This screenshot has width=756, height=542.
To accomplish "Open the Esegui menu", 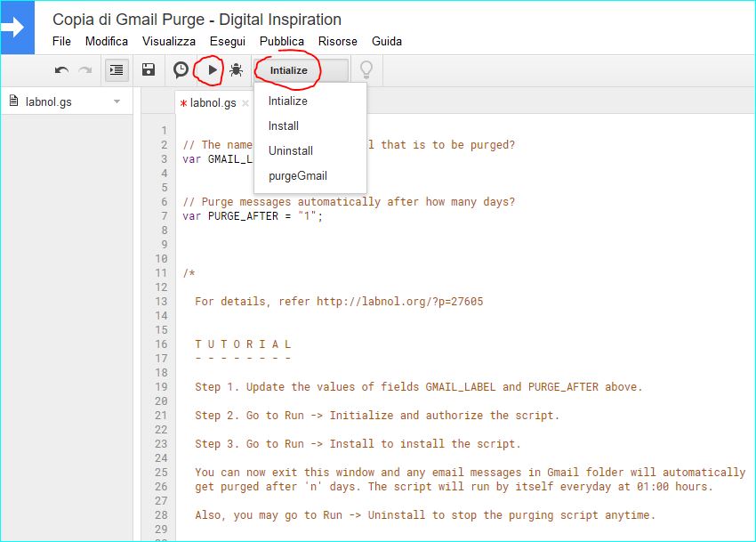I will tap(228, 42).
